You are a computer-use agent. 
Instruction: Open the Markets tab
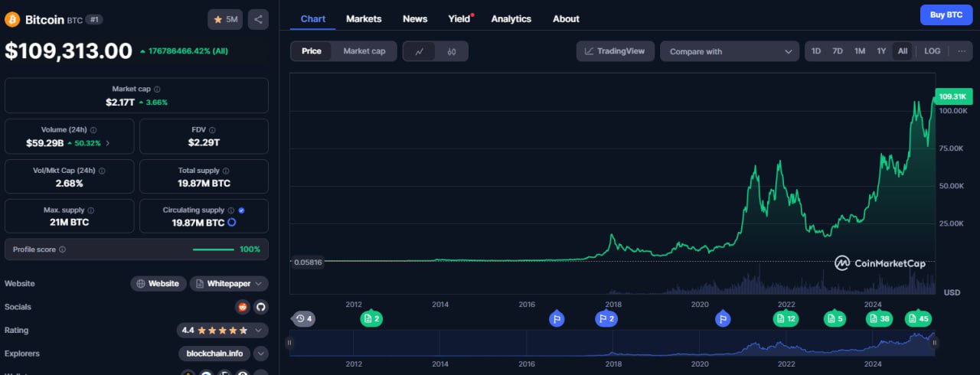[x=364, y=18]
